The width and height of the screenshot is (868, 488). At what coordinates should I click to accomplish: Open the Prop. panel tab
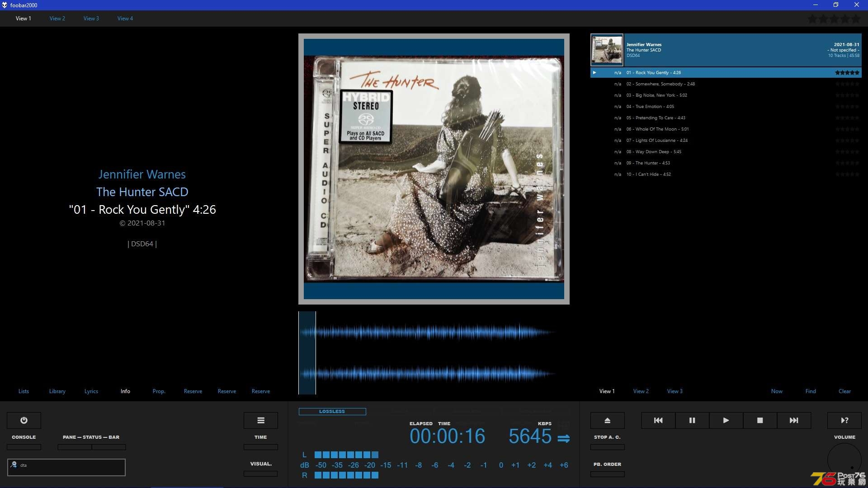[x=159, y=391]
